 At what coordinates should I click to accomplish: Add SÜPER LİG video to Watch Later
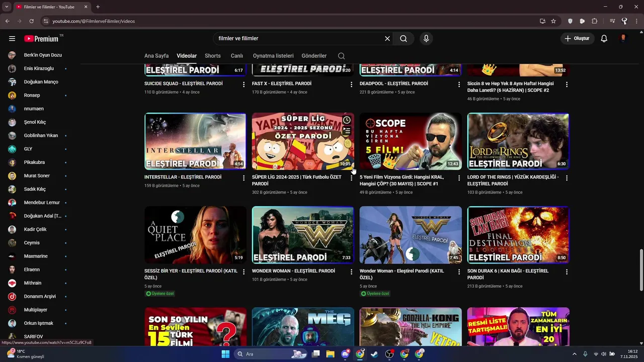(347, 120)
